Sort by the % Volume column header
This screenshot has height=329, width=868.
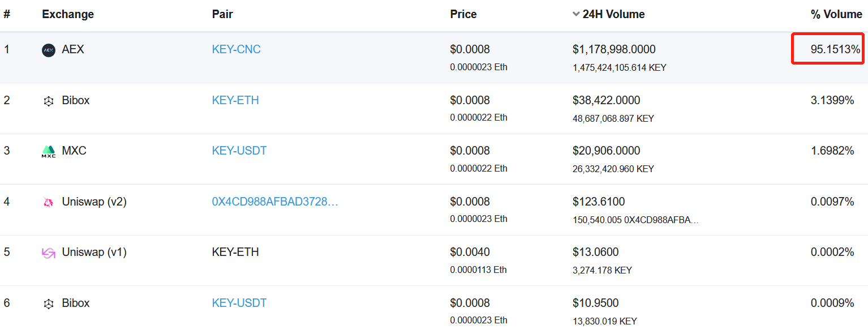836,14
